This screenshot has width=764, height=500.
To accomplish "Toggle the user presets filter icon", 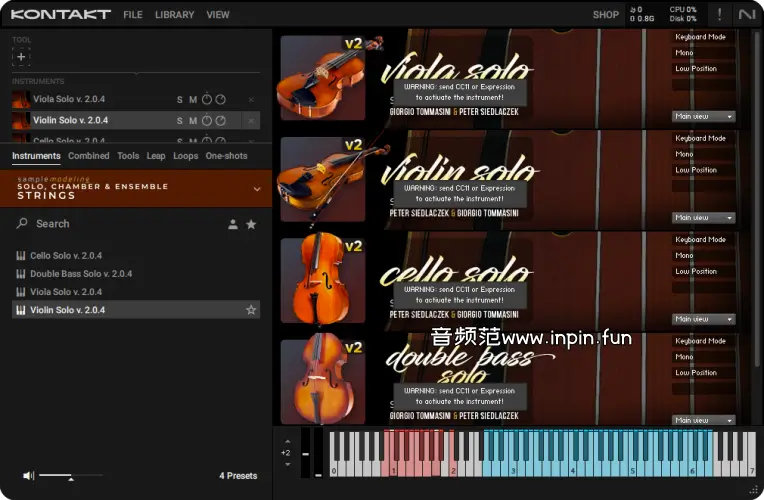I will (x=233, y=224).
